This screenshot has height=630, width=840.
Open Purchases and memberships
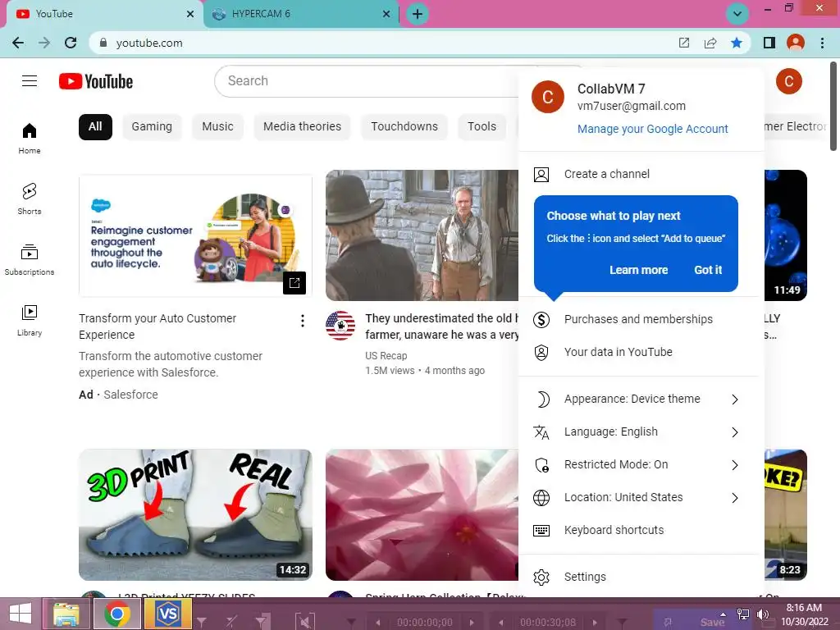click(x=641, y=319)
